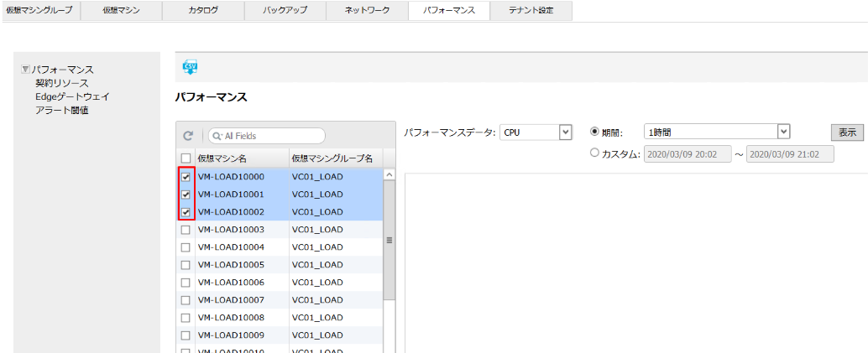Select the パフォーマンス tab
This screenshot has width=868, height=353.
[449, 11]
